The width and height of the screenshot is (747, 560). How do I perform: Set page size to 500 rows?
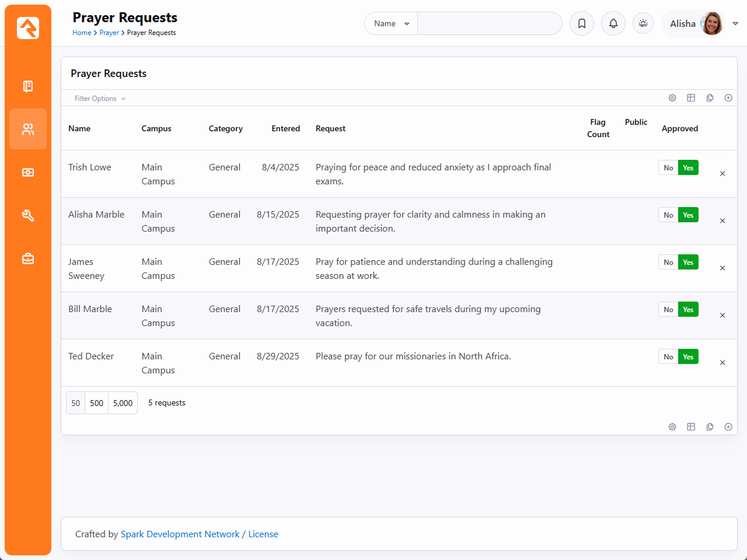click(x=97, y=403)
